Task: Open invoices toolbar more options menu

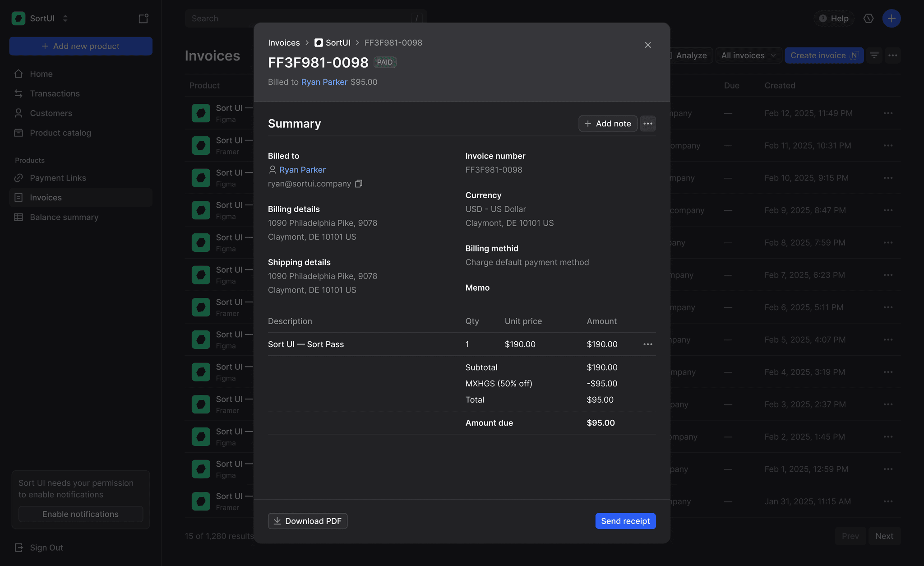Action: coord(893,56)
